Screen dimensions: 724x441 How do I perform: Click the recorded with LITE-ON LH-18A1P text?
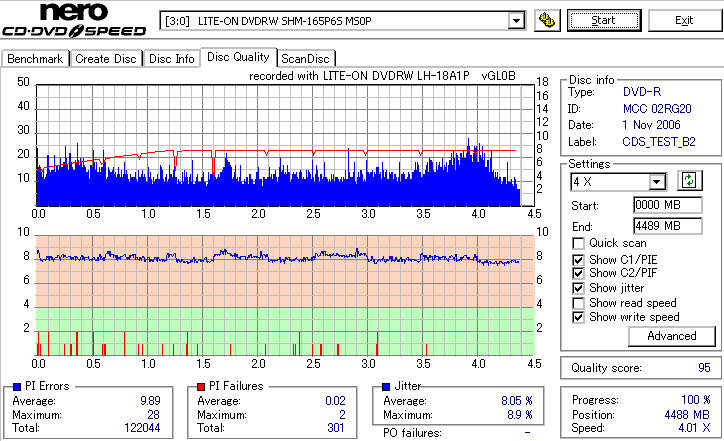coord(382,76)
